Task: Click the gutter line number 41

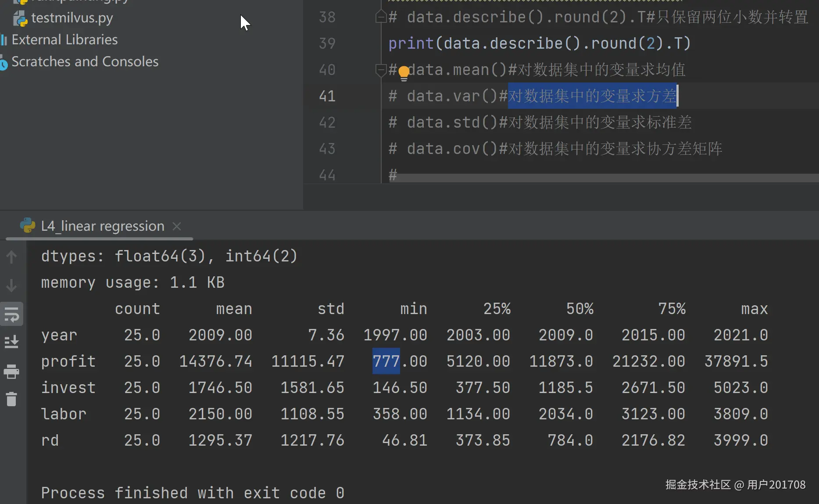Action: pos(327,96)
